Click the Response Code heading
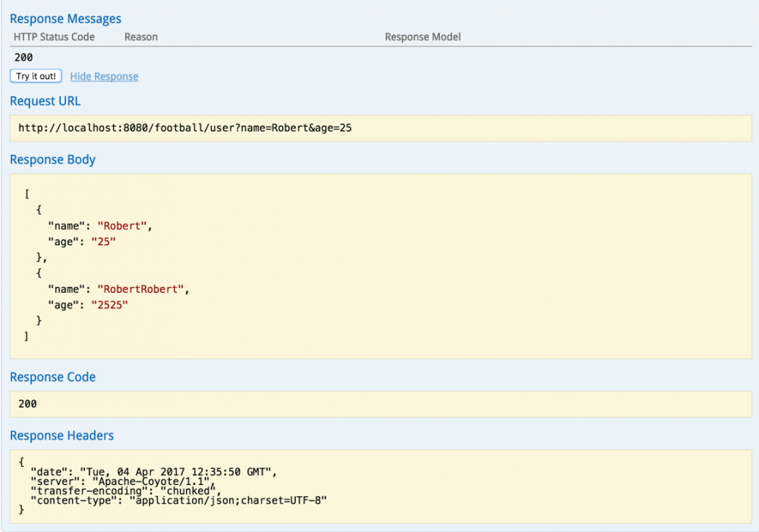759x532 pixels. point(52,377)
